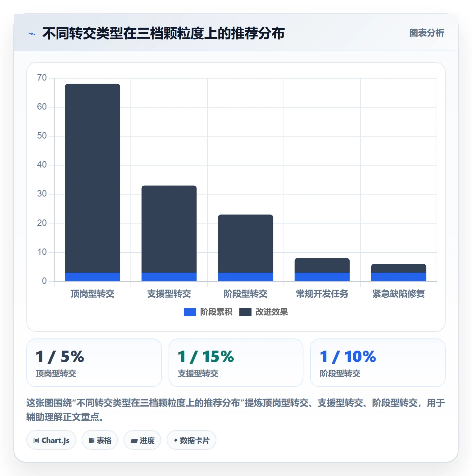Screen dimensions: 472x476
Task: Click the 数据卡片 tag
Action: [191, 440]
